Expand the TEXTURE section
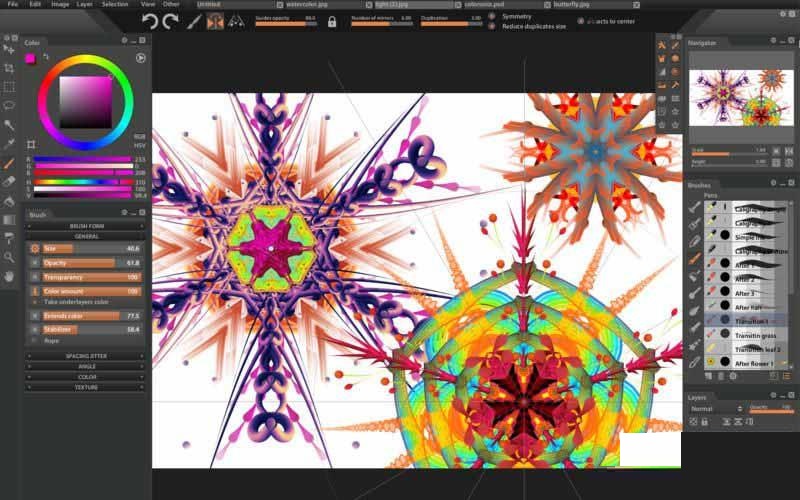This screenshot has height=500, width=800. pos(86,387)
